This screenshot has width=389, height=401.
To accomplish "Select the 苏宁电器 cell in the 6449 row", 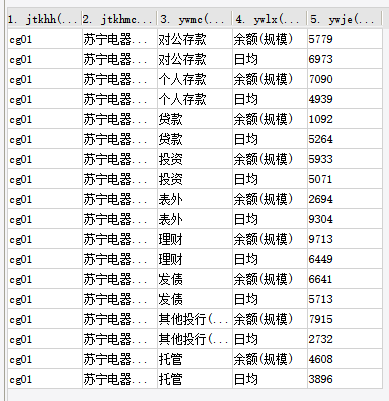I will click(119, 259).
